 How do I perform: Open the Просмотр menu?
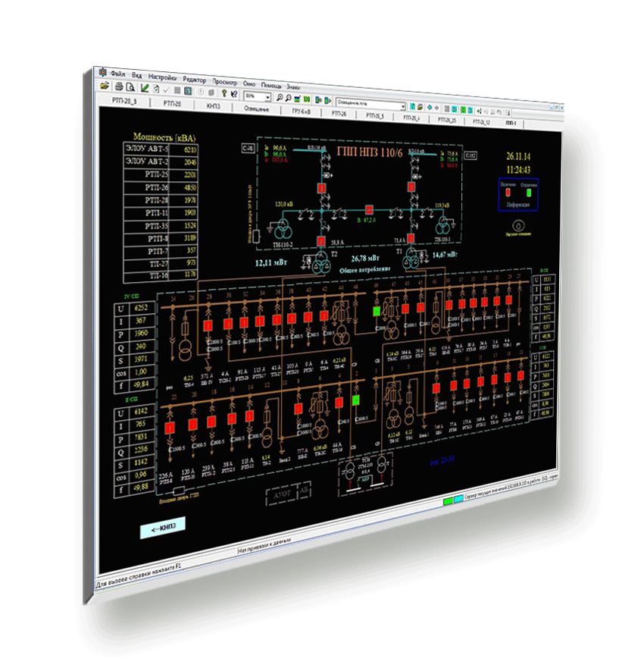[x=224, y=81]
